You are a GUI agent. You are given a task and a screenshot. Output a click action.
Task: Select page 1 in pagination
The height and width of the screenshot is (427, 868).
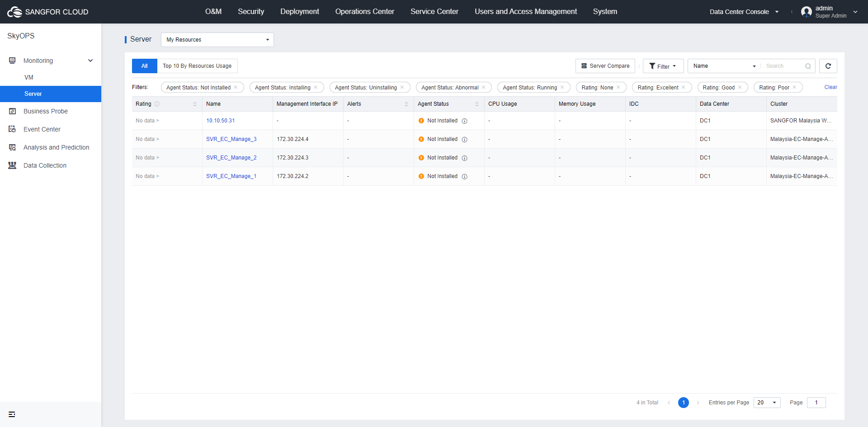coord(684,403)
